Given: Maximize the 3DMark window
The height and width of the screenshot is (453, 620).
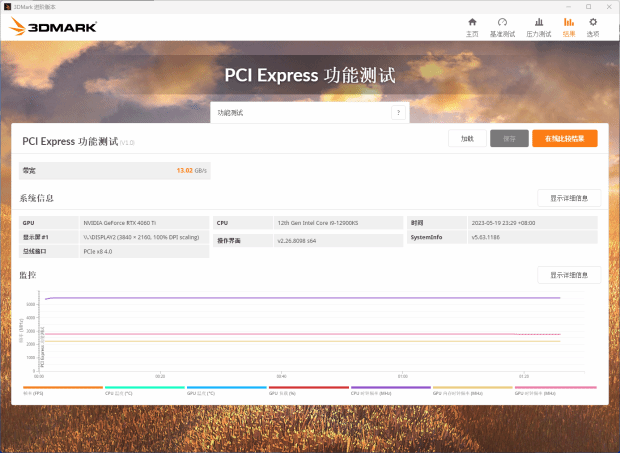Looking at the screenshot, I should click(588, 7).
